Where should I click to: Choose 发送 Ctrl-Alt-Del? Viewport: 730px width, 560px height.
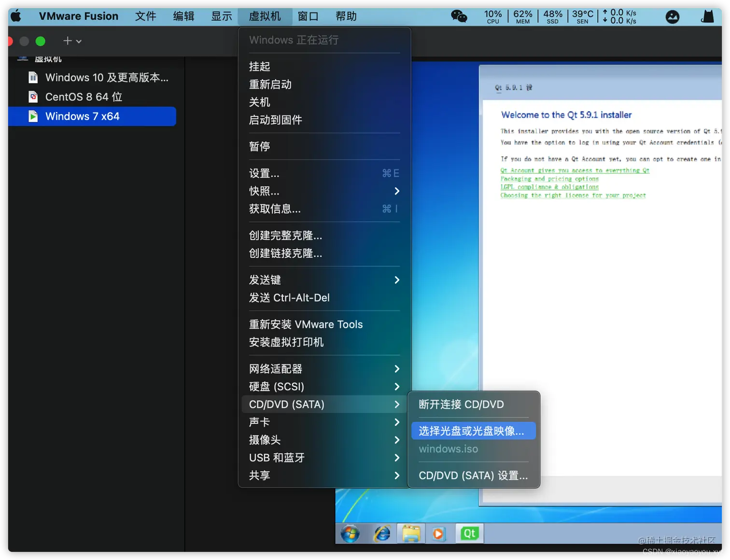(x=324, y=298)
